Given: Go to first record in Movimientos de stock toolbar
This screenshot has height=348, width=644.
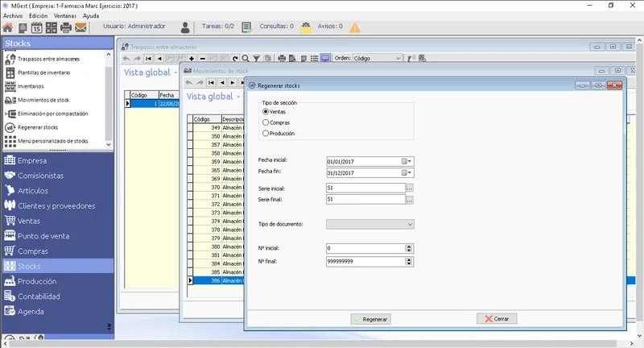Looking at the screenshot, I should tap(211, 83).
